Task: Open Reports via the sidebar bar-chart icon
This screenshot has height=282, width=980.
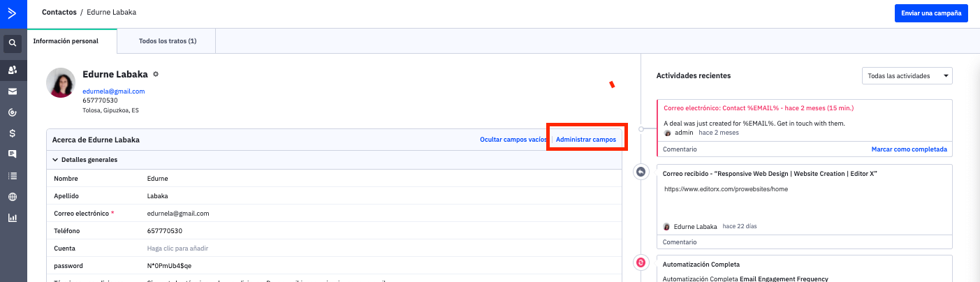Action: click(13, 218)
